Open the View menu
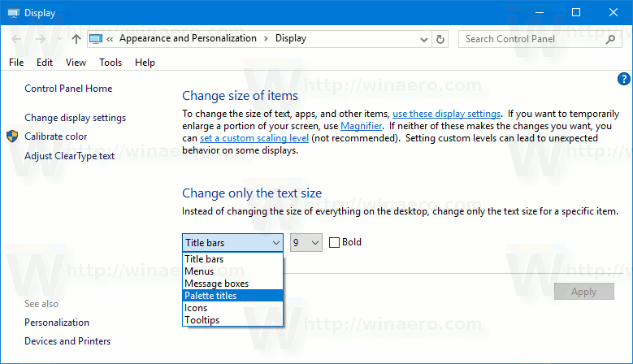633x364 pixels. [76, 63]
